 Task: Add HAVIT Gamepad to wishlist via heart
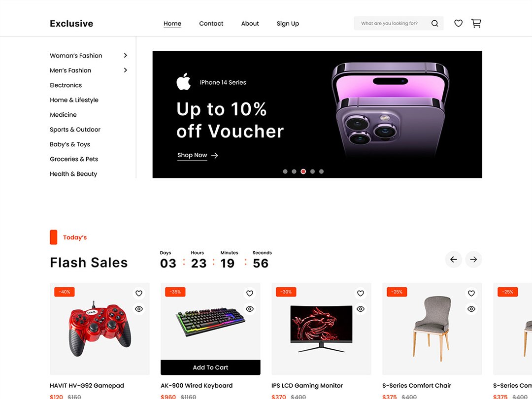coord(139,293)
